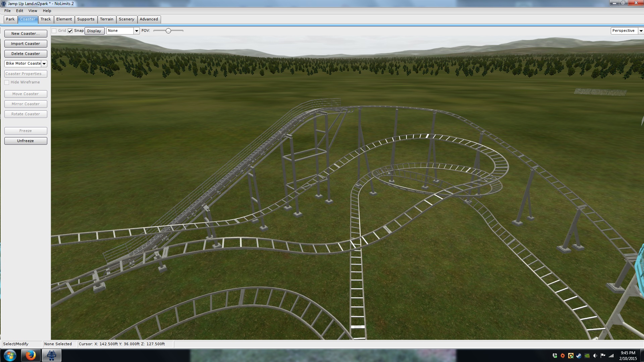Image resolution: width=644 pixels, height=362 pixels.
Task: Click the NVIDIA tray icon
Action: pyautogui.click(x=587, y=356)
